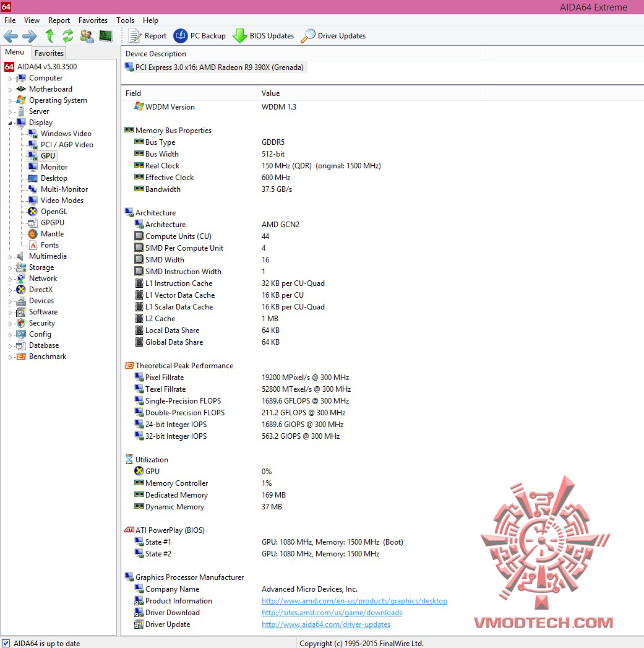Click the Database icon in the tree
The height and width of the screenshot is (648, 644).
[21, 345]
